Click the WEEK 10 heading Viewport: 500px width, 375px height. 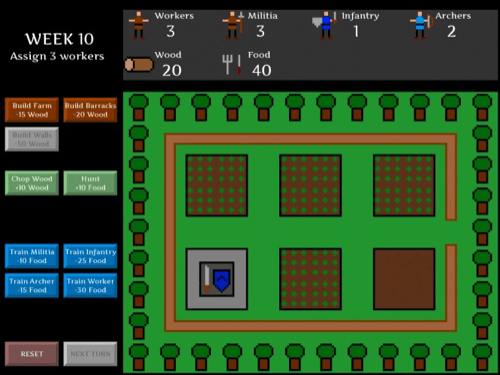click(x=59, y=39)
